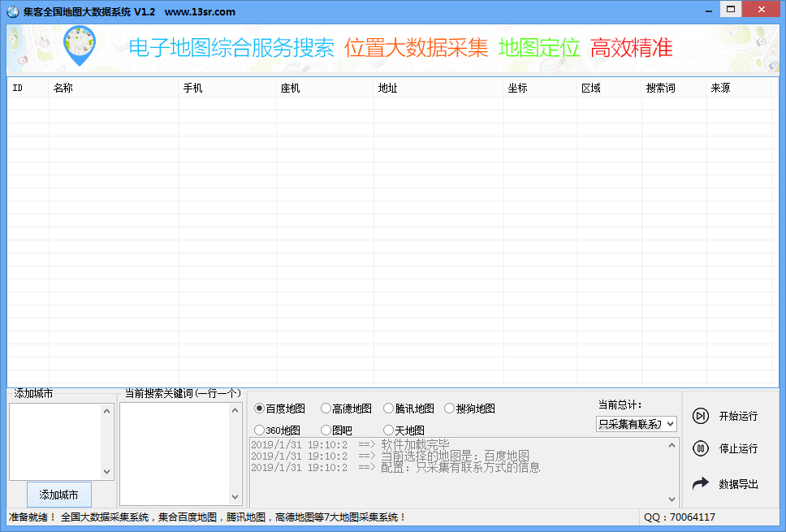Viewport: 786px width, 532px height.
Task: Click city list scrollbar up arrow
Action: tap(106, 411)
